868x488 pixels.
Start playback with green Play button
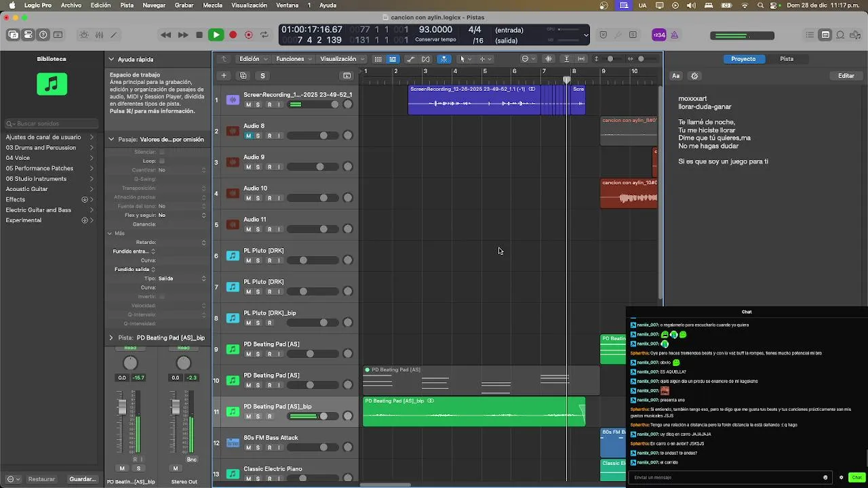click(x=216, y=35)
